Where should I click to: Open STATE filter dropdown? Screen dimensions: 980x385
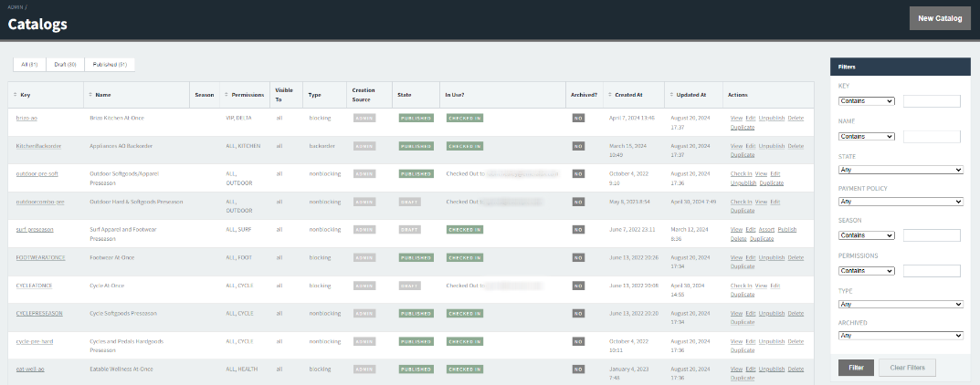[x=901, y=170]
